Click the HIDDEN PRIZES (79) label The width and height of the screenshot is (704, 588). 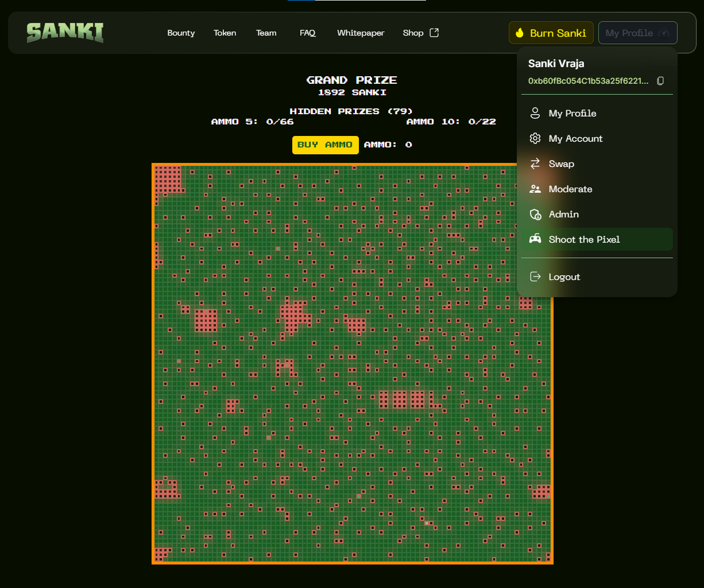352,111
